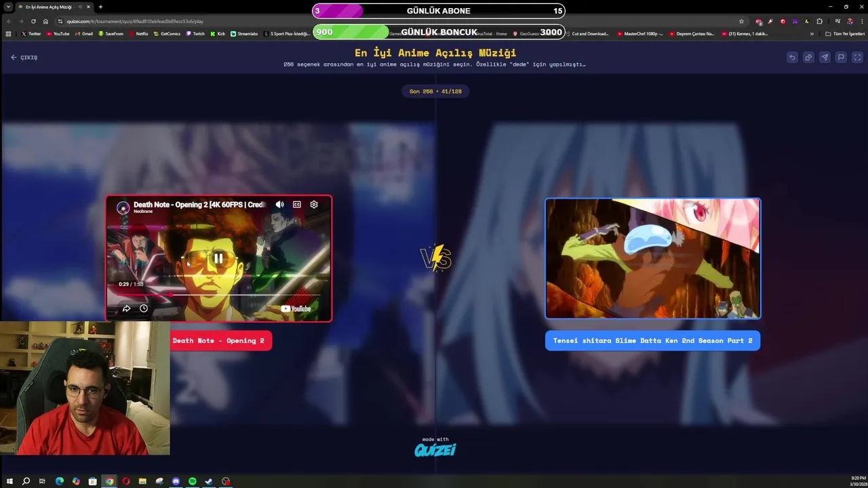Mute the Death Note video volume
The width and height of the screenshot is (868, 488).
pos(279,204)
